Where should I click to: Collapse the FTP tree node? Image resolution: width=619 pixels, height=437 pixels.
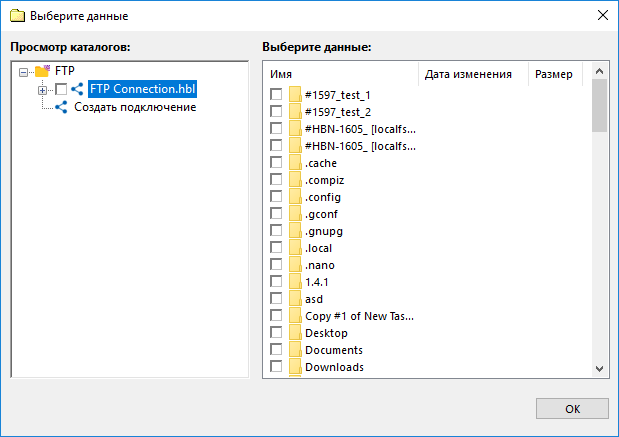pyautogui.click(x=23, y=72)
